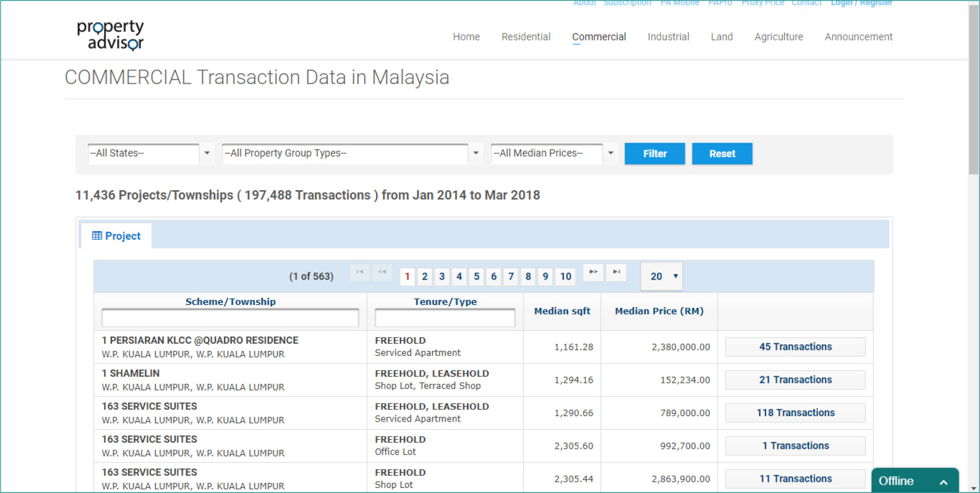Sort by Tenure/Type column header
This screenshot has height=493, width=980.
coord(445,301)
